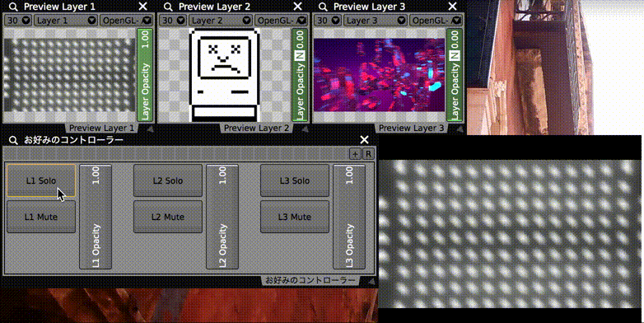Click the N badge on Layer 3 opacity
This screenshot has width=644, height=323.
point(455,55)
